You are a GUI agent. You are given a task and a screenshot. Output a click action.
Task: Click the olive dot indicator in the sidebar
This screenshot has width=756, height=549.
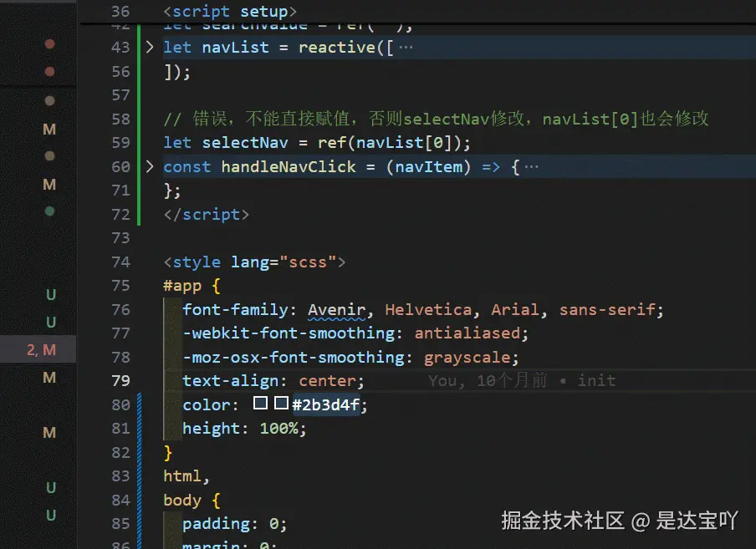(x=49, y=155)
